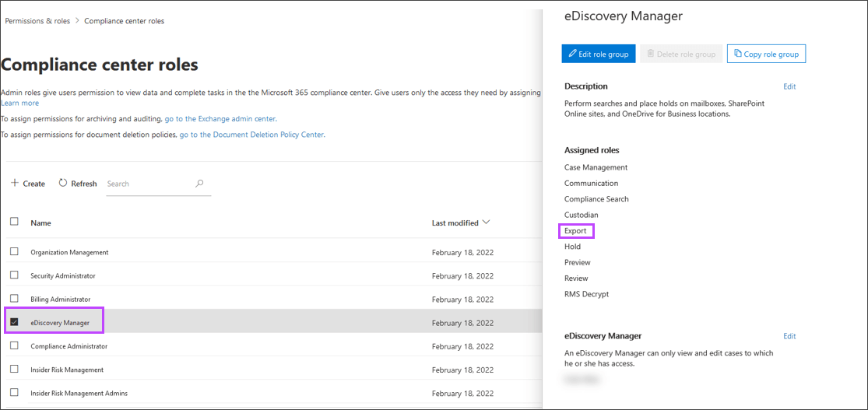Tick the Billing Administrator checkbox
Screen dimensions: 868x410
click(x=14, y=299)
